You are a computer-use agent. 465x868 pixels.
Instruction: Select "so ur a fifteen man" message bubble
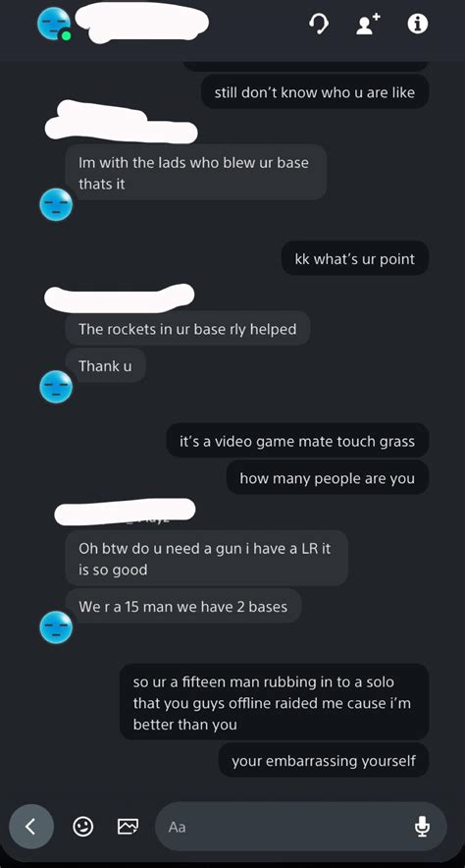click(x=275, y=702)
